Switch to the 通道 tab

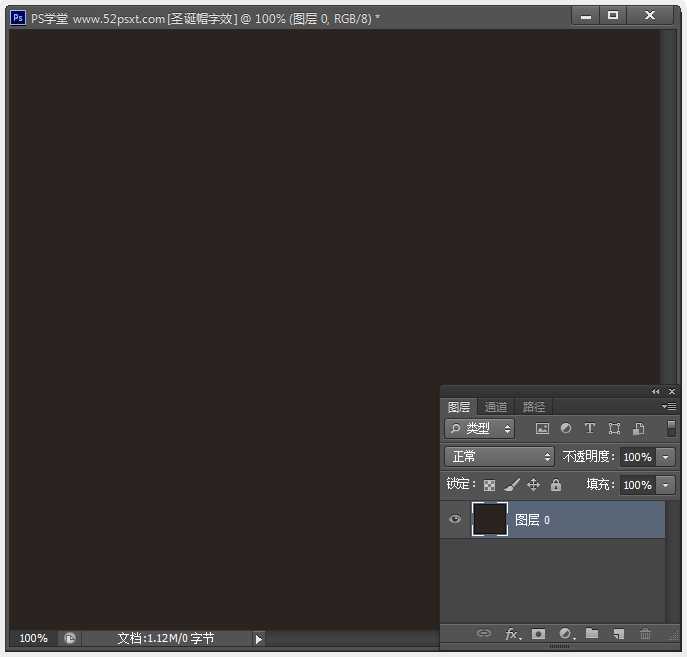point(496,407)
